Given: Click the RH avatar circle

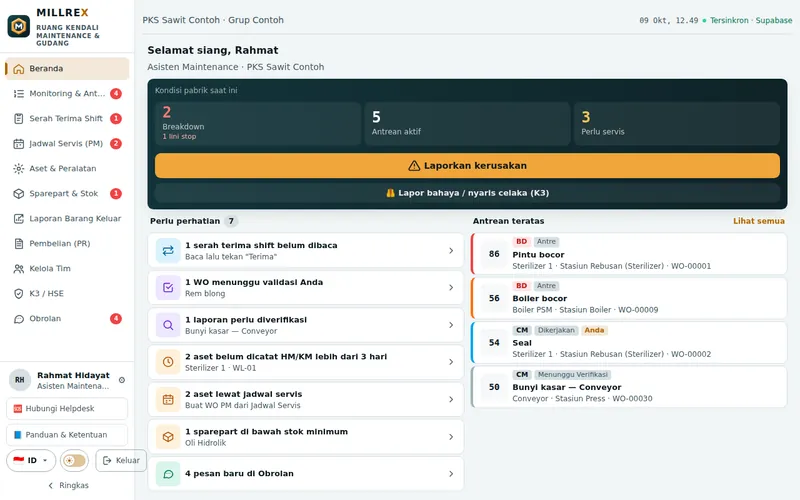Looking at the screenshot, I should (x=20, y=380).
